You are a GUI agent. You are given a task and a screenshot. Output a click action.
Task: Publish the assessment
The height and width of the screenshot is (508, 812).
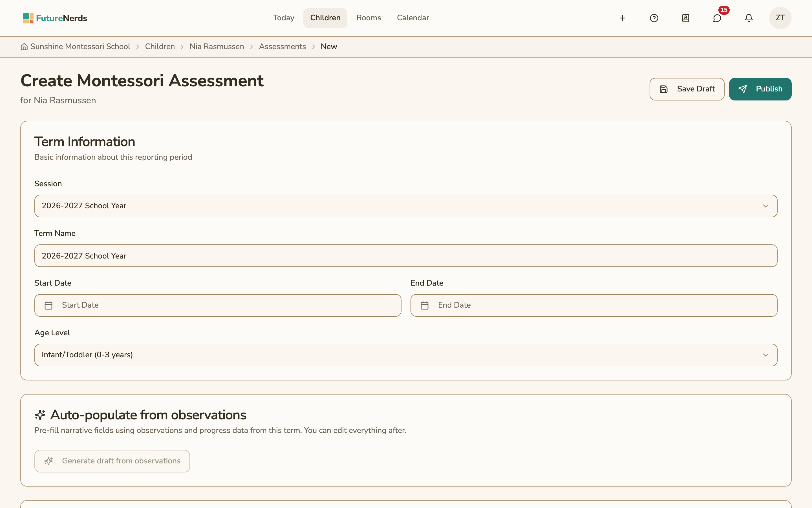point(760,89)
